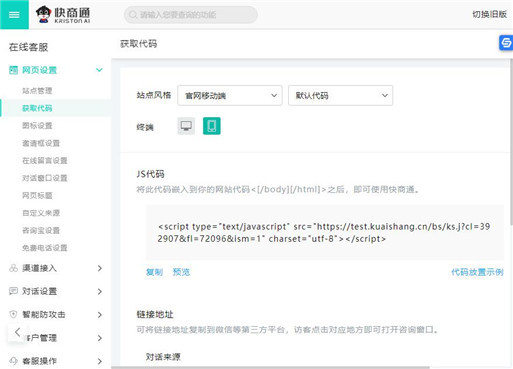Click the 对话来源 label

coord(163,357)
